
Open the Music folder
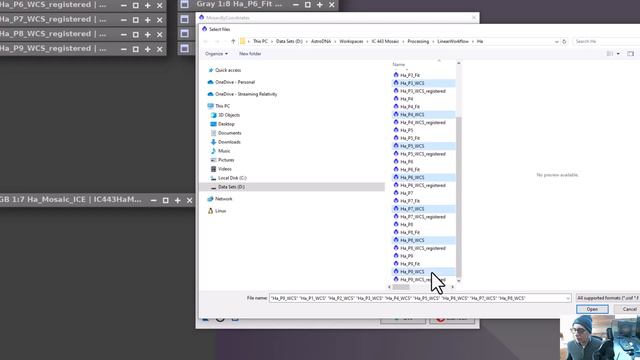pos(224,151)
